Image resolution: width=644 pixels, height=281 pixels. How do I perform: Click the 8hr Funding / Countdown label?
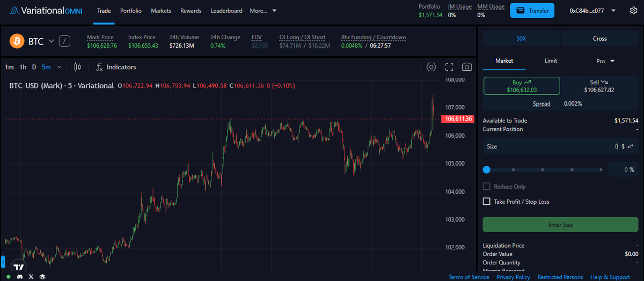(374, 38)
